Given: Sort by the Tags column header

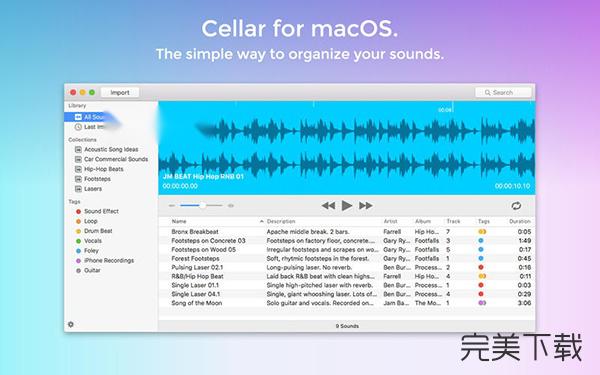Looking at the screenshot, I should coord(484,222).
